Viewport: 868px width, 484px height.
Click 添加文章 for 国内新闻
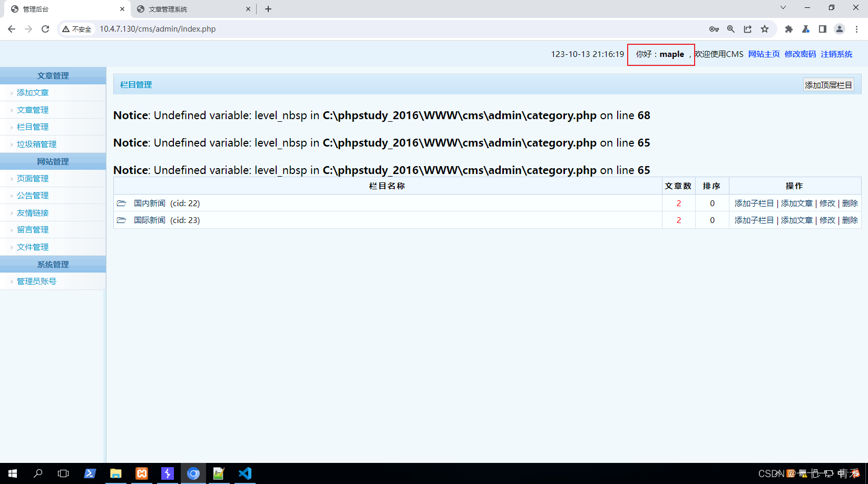click(797, 204)
